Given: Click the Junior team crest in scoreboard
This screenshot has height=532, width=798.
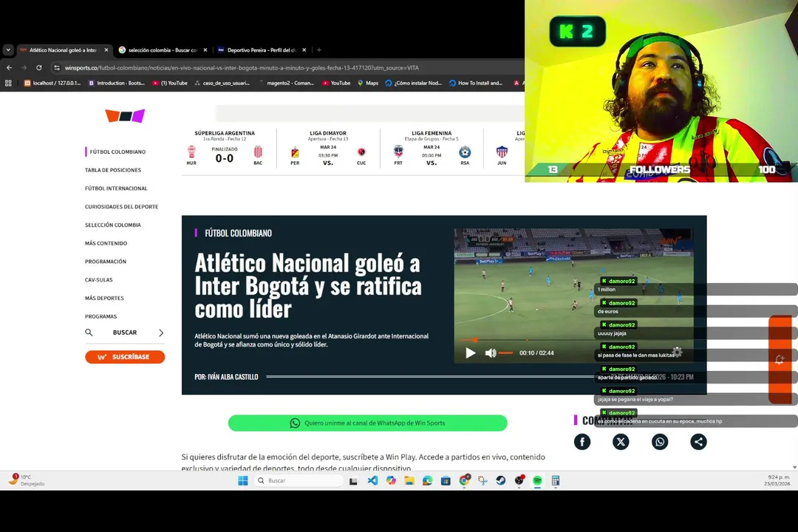Looking at the screenshot, I should click(x=502, y=151).
